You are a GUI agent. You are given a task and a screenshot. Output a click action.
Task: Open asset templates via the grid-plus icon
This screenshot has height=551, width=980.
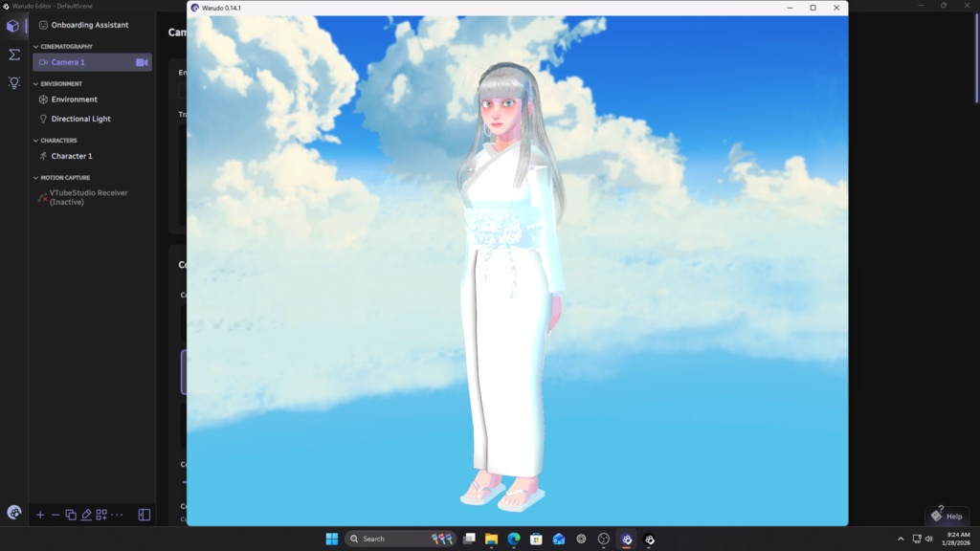100,515
